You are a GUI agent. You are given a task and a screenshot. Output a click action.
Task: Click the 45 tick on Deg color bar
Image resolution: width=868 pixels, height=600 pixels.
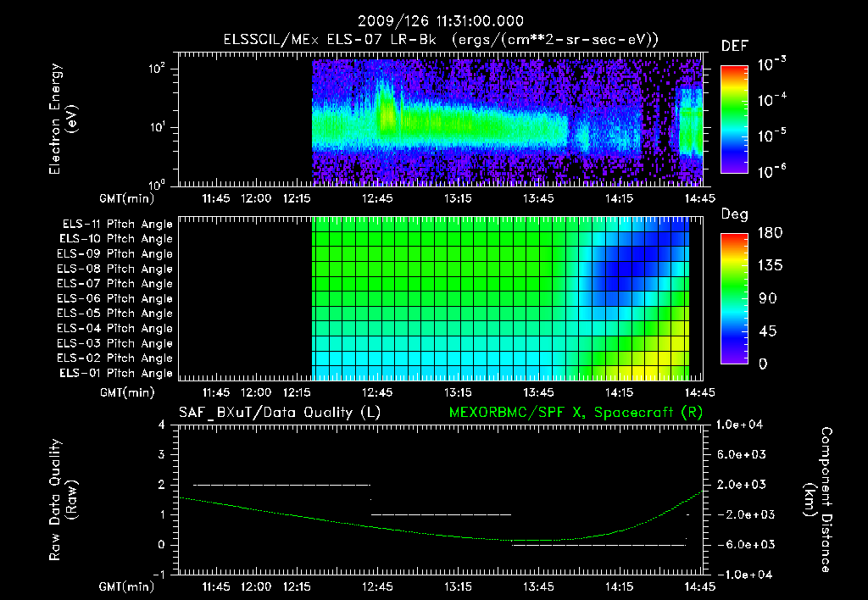pyautogui.click(x=768, y=331)
